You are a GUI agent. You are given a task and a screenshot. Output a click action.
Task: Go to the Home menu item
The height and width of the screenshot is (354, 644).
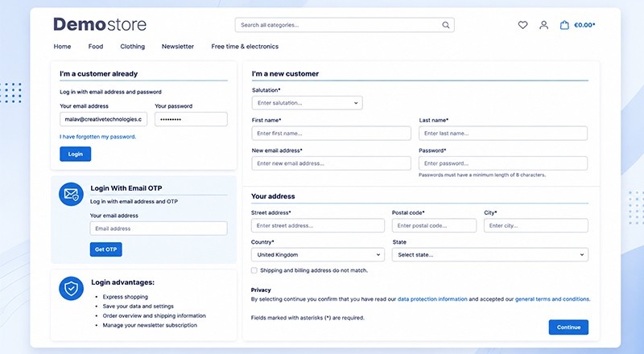[x=62, y=47]
